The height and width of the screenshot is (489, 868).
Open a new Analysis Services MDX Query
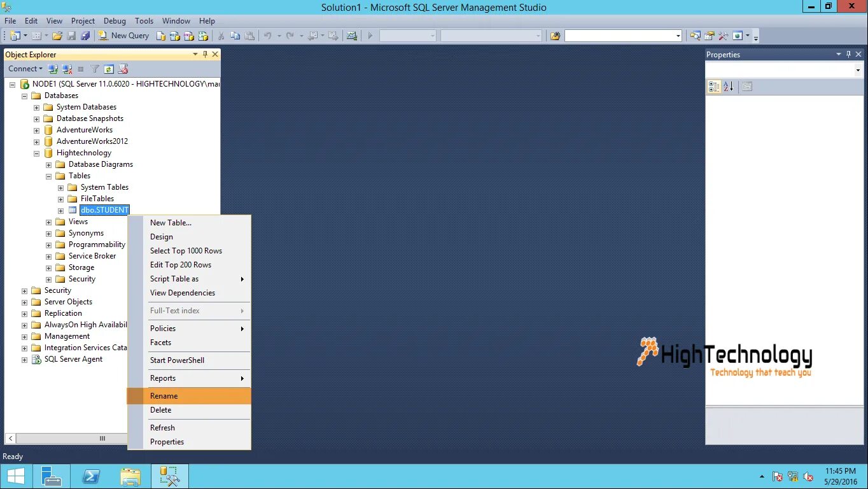[x=174, y=36]
